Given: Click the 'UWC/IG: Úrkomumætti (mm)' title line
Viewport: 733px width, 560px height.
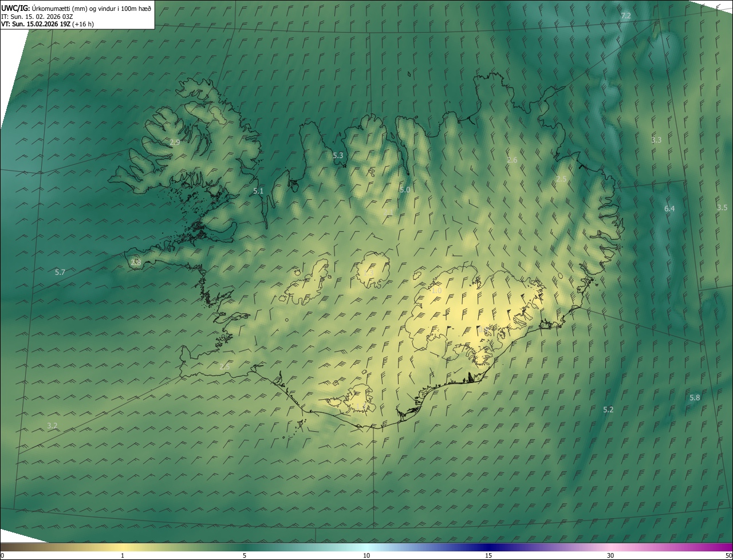Looking at the screenshot, I should click(76, 7).
